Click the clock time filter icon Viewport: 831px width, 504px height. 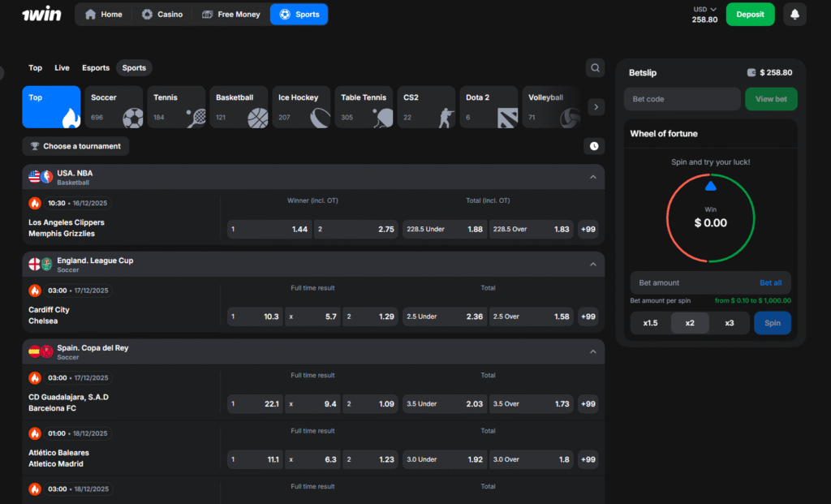[x=594, y=146]
